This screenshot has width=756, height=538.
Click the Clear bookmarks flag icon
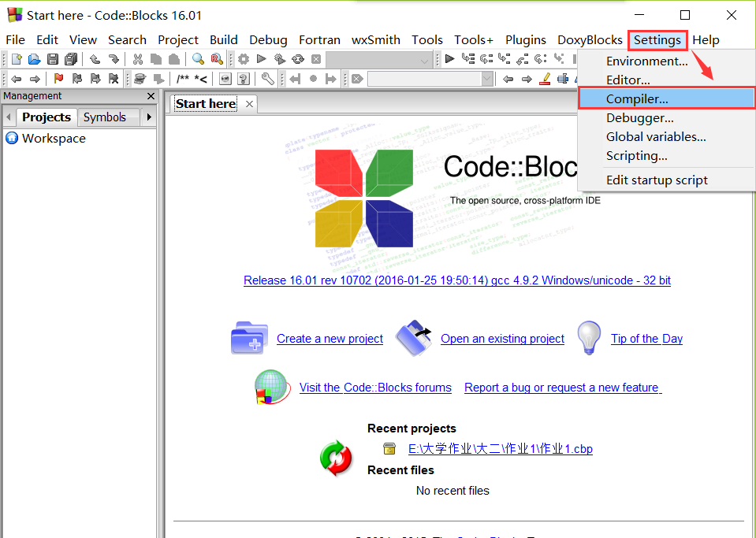114,79
